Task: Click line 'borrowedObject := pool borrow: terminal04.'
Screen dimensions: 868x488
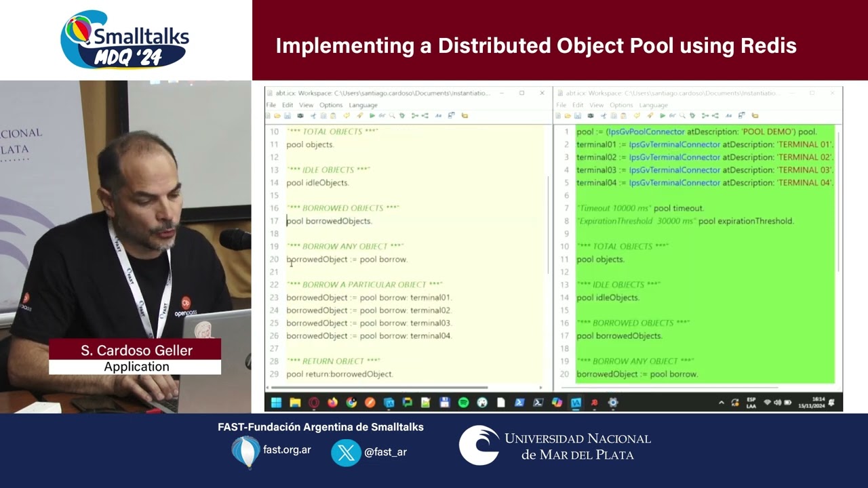Action: [x=369, y=335]
